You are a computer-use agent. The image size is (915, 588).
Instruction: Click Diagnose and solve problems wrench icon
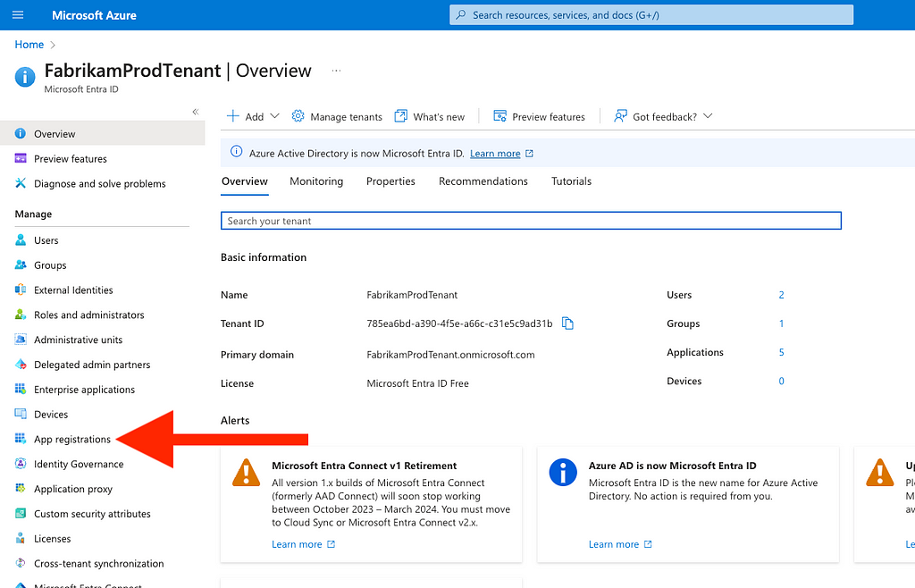click(x=21, y=183)
